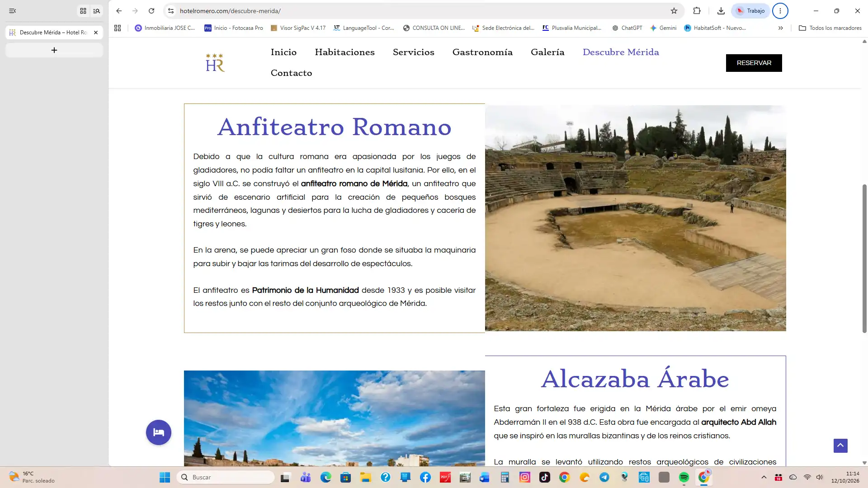Viewport: 868px width, 488px height.
Task: Open Spotify from the taskbar
Action: pyautogui.click(x=684, y=477)
